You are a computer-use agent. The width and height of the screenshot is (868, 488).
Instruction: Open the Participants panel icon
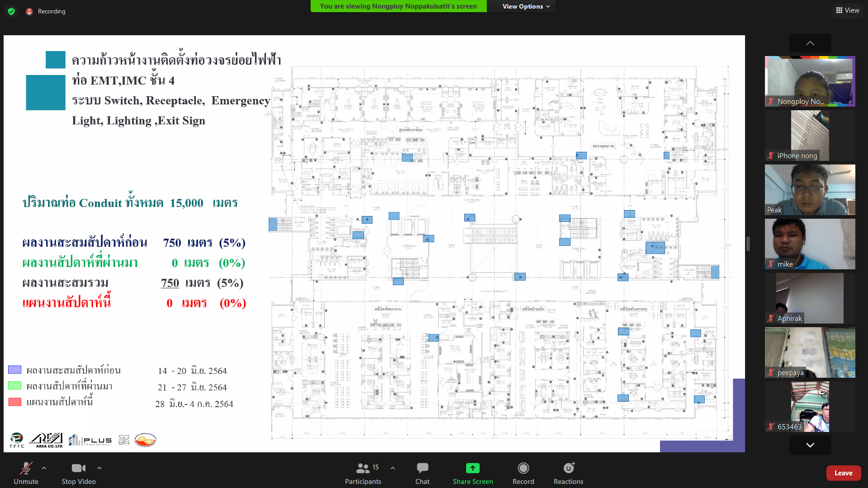[363, 468]
